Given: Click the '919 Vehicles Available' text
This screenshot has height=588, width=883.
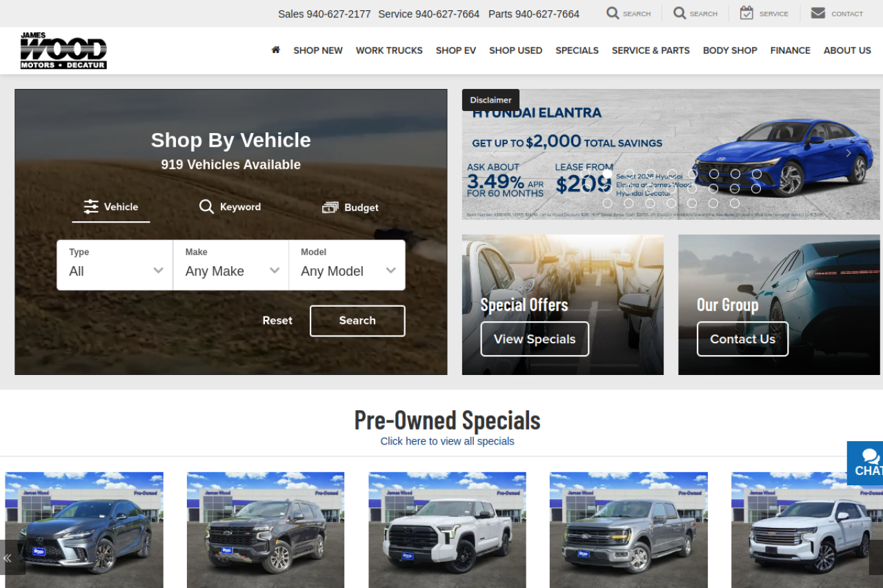Looking at the screenshot, I should point(231,165).
